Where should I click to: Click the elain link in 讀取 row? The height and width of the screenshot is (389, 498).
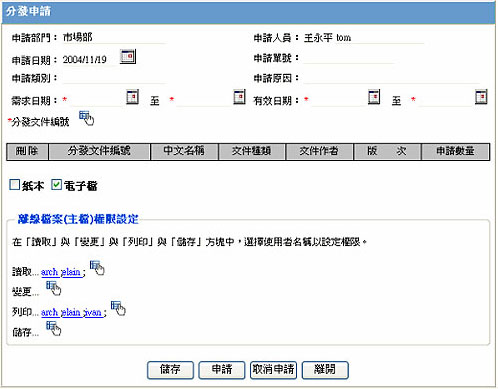(x=71, y=272)
